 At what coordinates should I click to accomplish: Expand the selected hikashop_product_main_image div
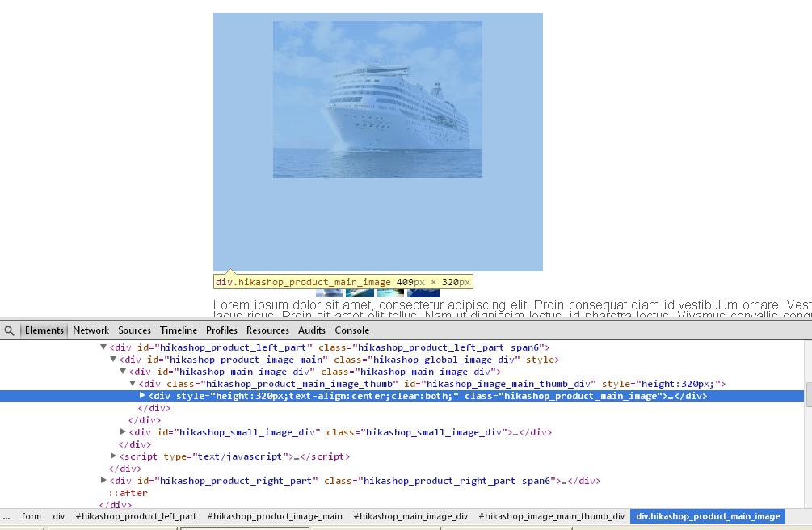click(x=142, y=395)
